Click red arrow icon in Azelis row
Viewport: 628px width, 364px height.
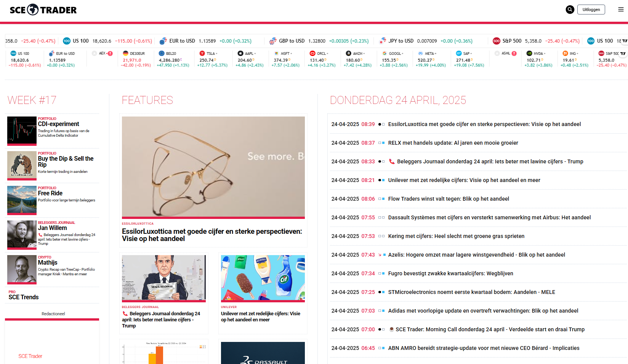click(x=380, y=255)
